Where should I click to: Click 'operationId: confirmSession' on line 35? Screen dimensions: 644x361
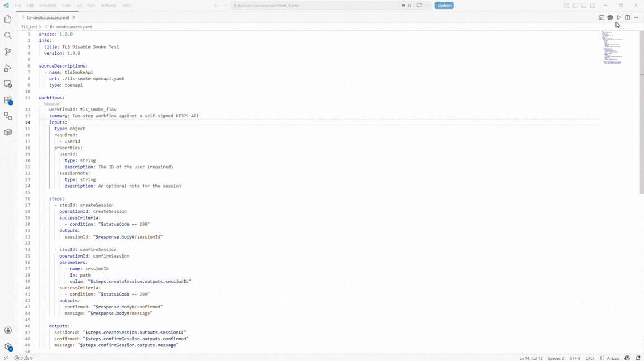[94, 256]
